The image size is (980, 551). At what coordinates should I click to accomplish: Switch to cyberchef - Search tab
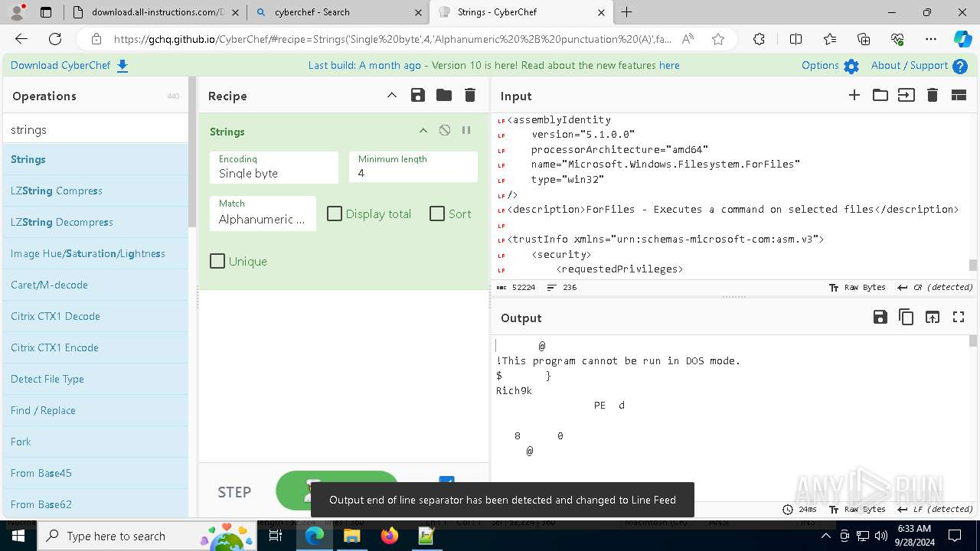338,12
